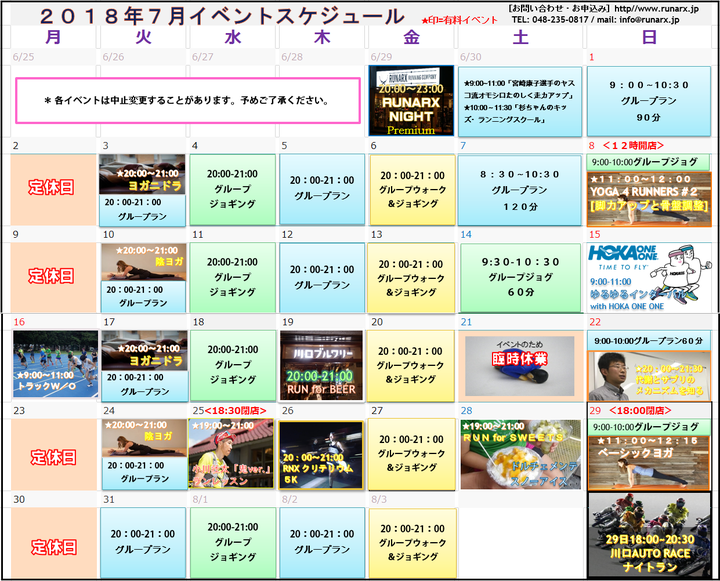The width and height of the screenshot is (720, 581).
Task: Select the July 6 グループウォーク&ジョギング cell
Action: tap(412, 190)
